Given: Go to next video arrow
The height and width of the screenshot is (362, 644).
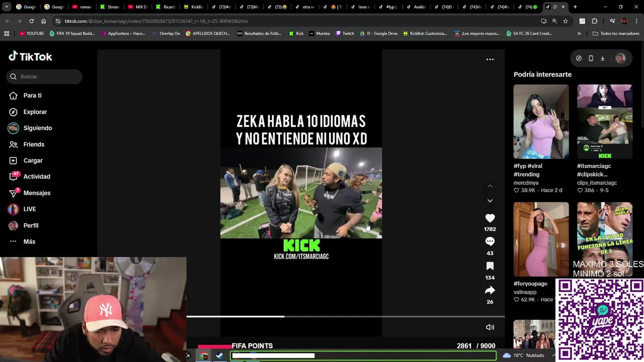Looking at the screenshot, I should pyautogui.click(x=490, y=201).
